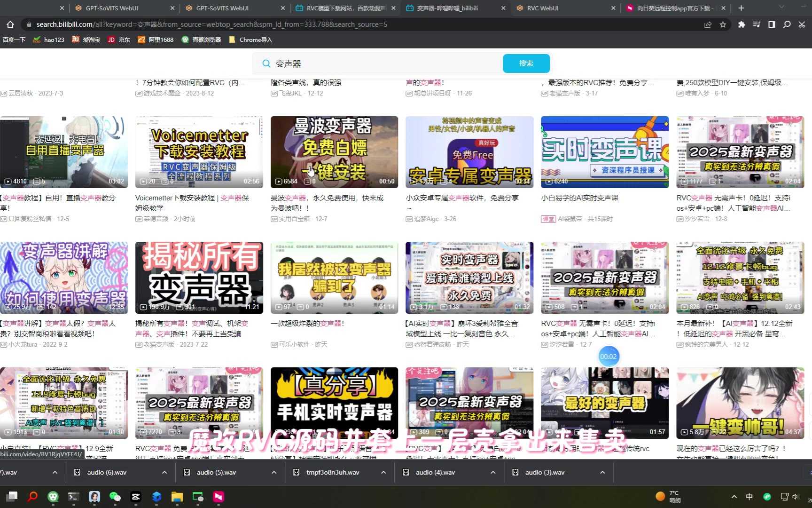Image resolution: width=812 pixels, height=508 pixels.
Task: Switch to the RVC模型下载网站 tab
Action: tap(345, 8)
